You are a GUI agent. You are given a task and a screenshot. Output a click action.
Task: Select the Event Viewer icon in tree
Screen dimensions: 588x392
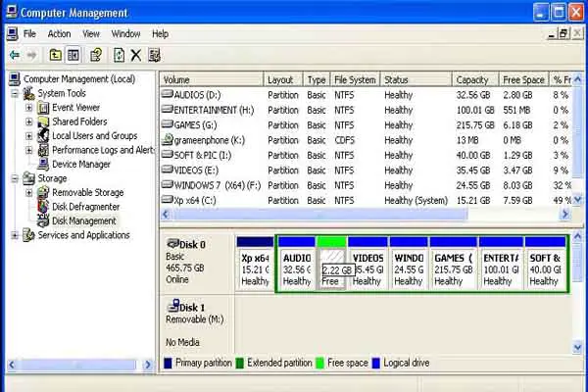coord(43,108)
